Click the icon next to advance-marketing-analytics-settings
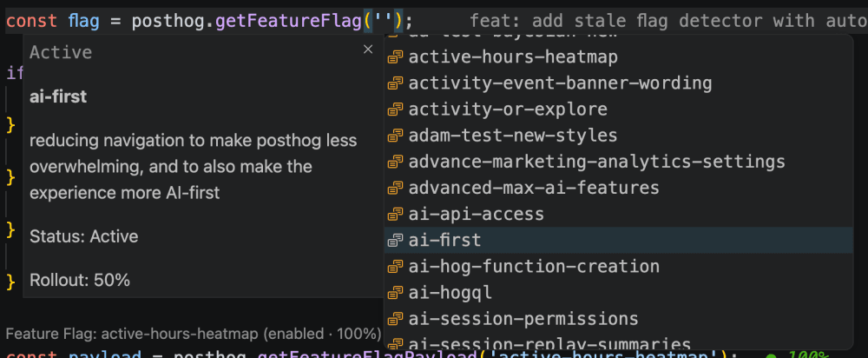Image resolution: width=868 pixels, height=358 pixels. pyautogui.click(x=395, y=162)
